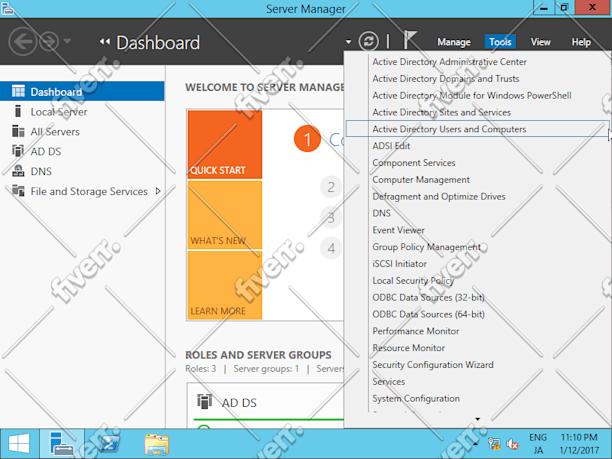The width and height of the screenshot is (612, 459).
Task: Open the notifications flag icon
Action: [409, 39]
